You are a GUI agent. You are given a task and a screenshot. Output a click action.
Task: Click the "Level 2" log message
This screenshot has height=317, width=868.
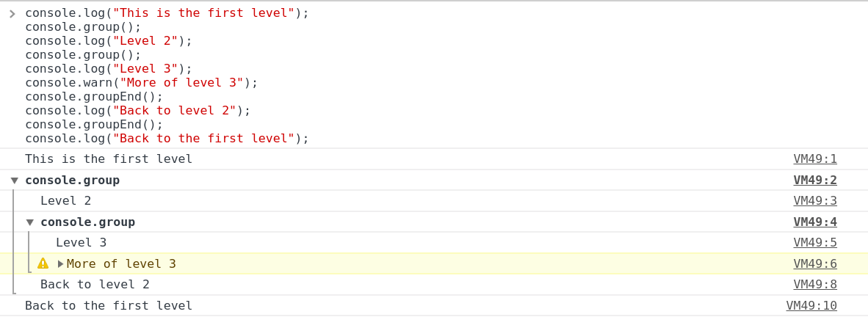point(66,201)
